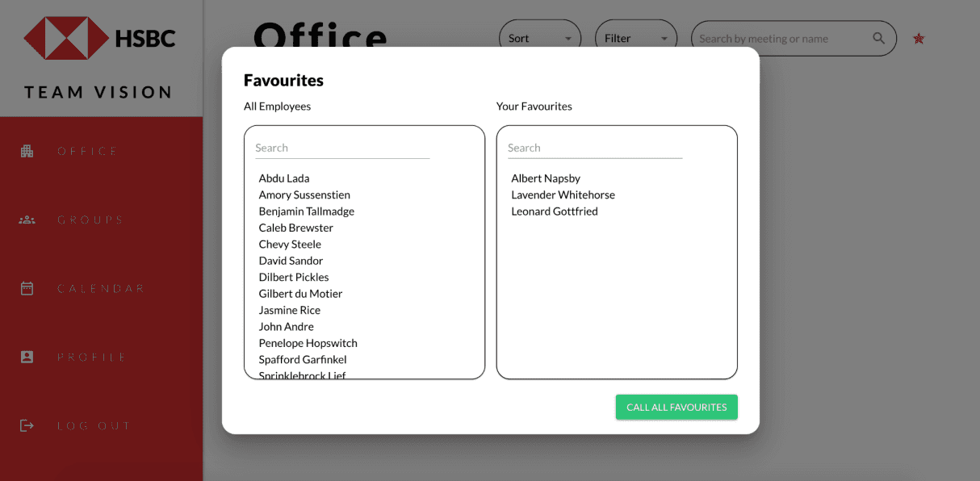Click the Office building icon in sidebar
The image size is (980, 481).
click(27, 151)
